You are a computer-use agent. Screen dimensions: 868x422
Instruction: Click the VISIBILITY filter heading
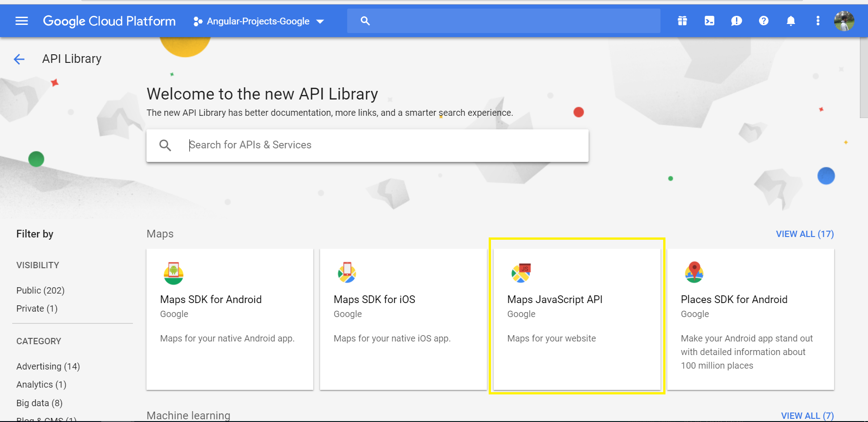click(38, 265)
